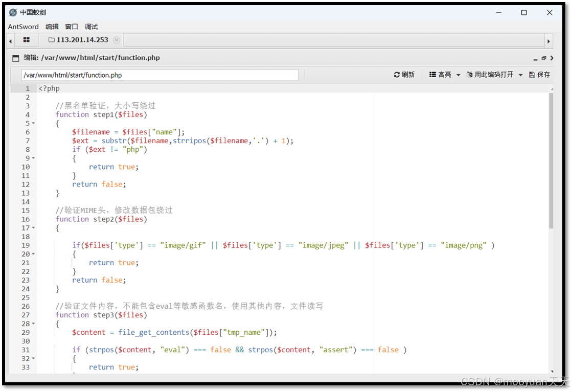Click the '$filename = $files["name"];' line
Image resolution: width=572 pixels, height=392 pixels.
128,132
